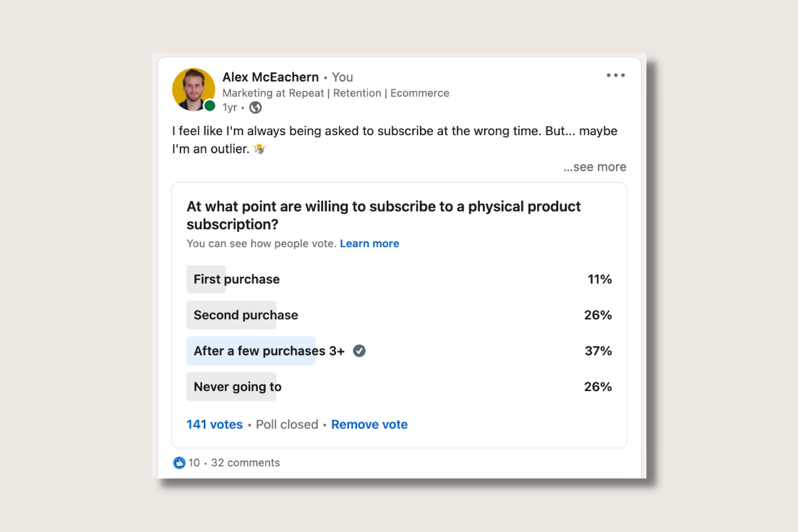The height and width of the screenshot is (532, 798).
Task: Click the checkmark badge on your vote
Action: (359, 351)
